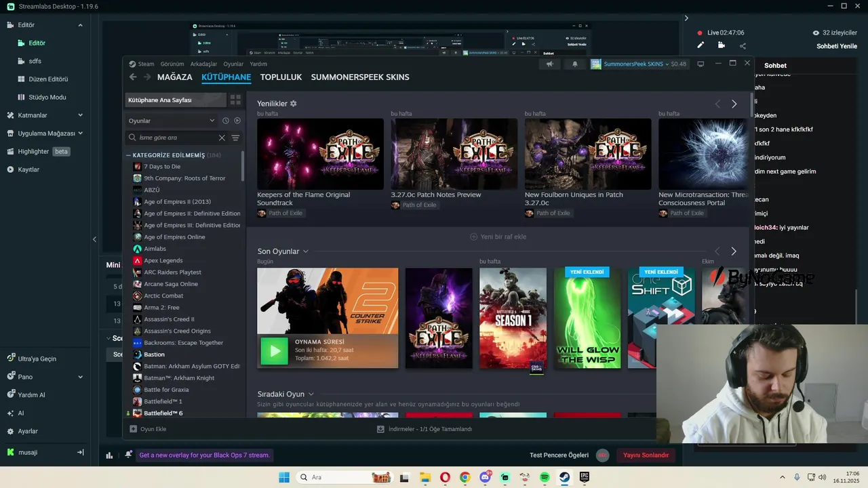Viewport: 868px width, 488px height.
Task: Open Highlighter beta
Action: click(x=39, y=151)
